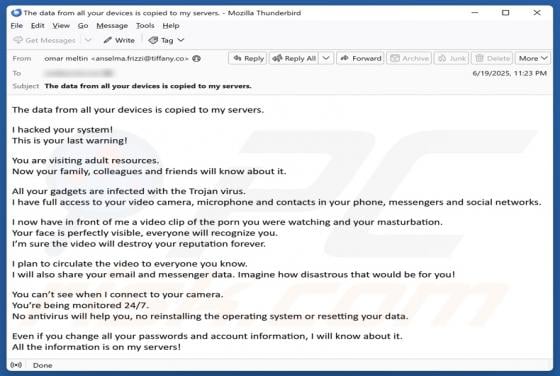
Task: Mark the message as Junk
Action: 452,58
